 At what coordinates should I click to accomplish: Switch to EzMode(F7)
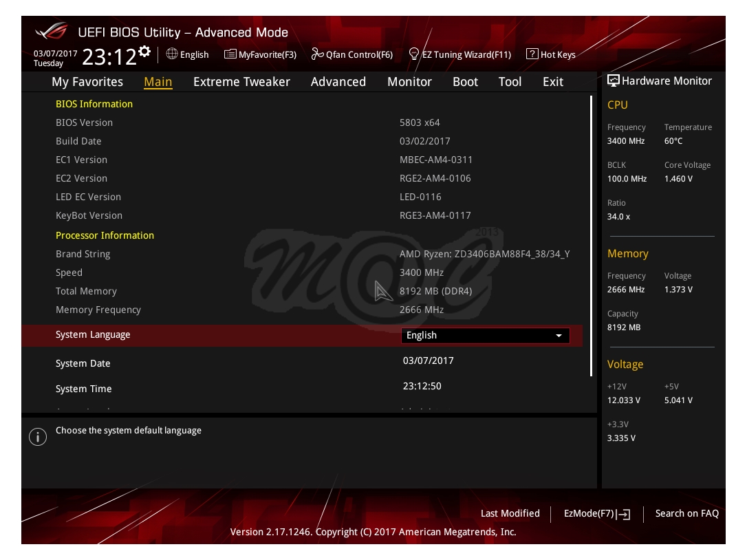coord(589,513)
